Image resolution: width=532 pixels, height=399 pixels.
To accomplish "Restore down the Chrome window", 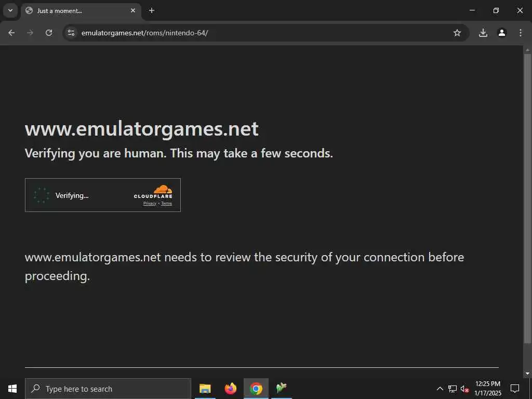I will (x=496, y=10).
